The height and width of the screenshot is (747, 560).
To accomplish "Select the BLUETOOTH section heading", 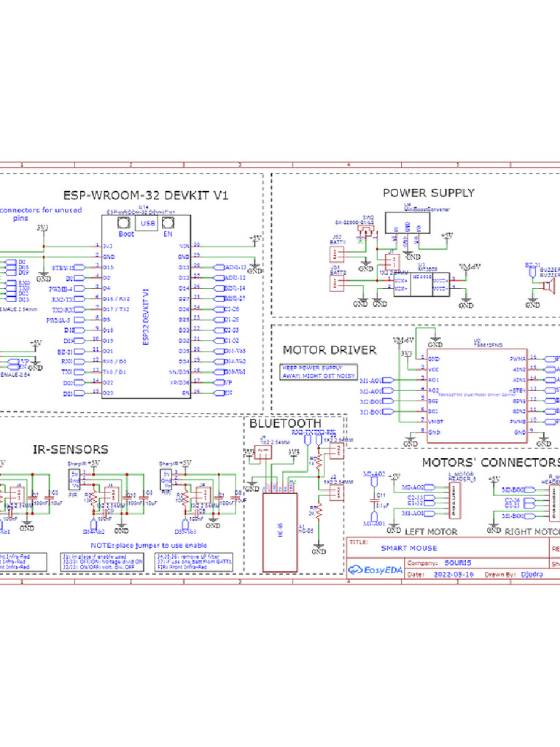I will 285,423.
